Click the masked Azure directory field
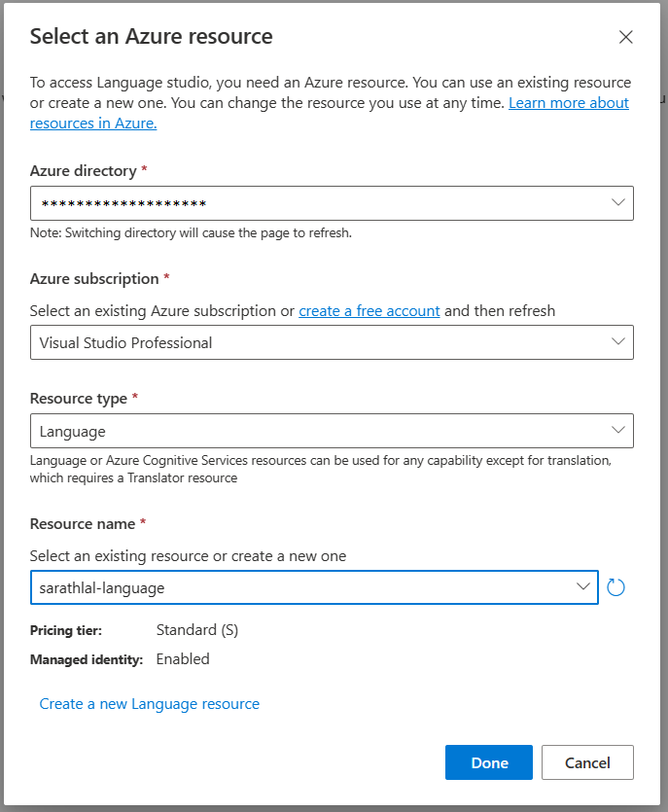This screenshot has width=668, height=812. (x=292, y=202)
